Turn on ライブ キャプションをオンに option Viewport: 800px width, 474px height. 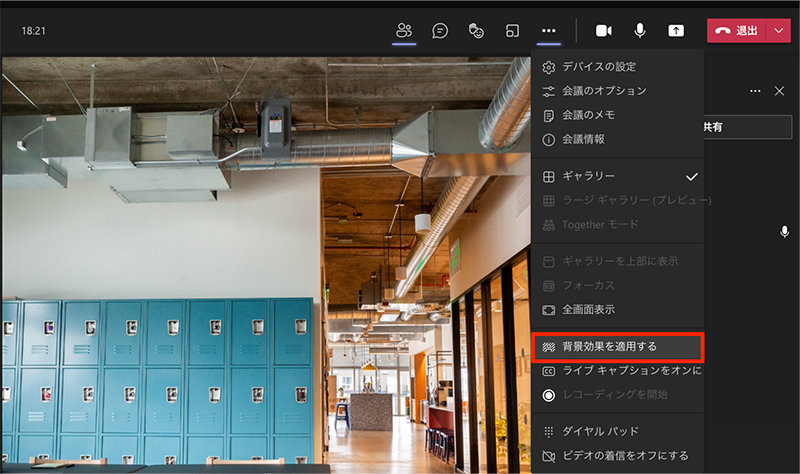point(617,370)
